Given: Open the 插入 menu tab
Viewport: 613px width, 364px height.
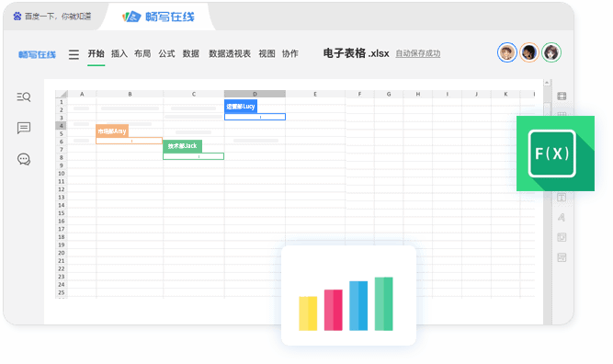Looking at the screenshot, I should (119, 53).
